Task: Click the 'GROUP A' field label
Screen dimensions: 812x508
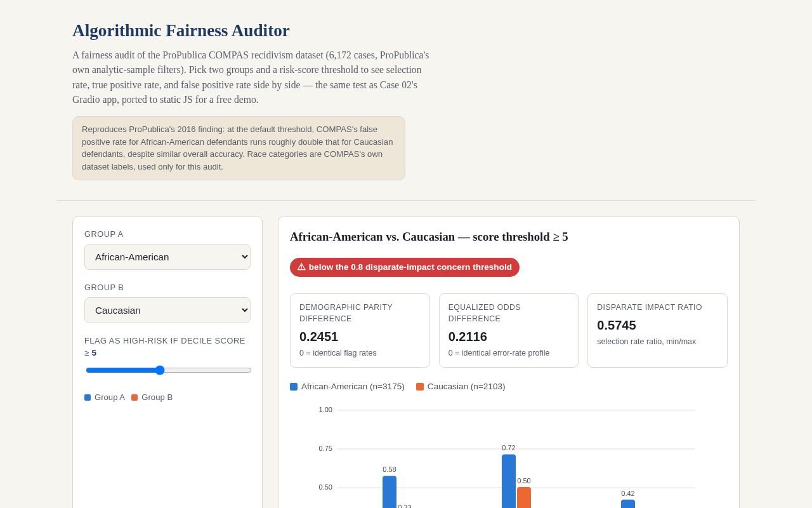Action: (x=104, y=234)
